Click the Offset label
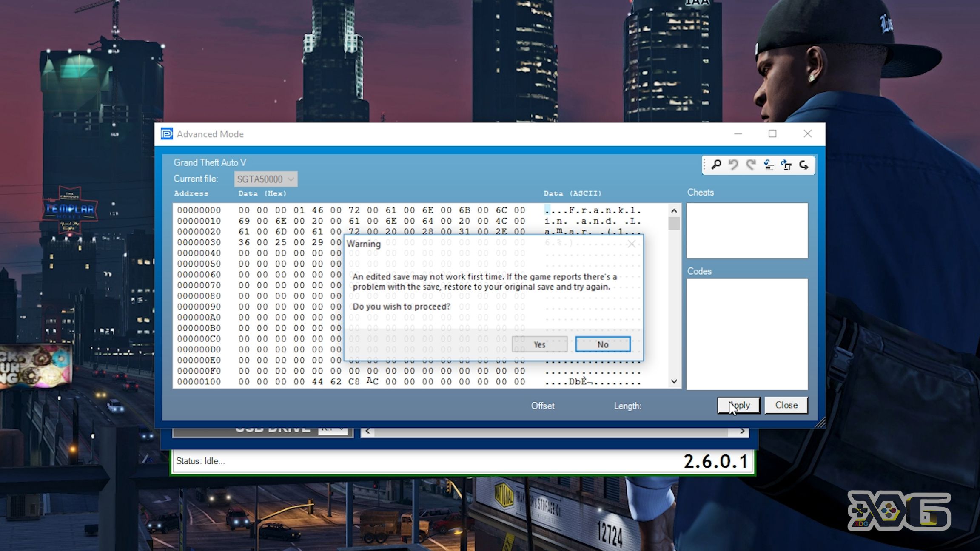The width and height of the screenshot is (980, 551). pos(542,406)
